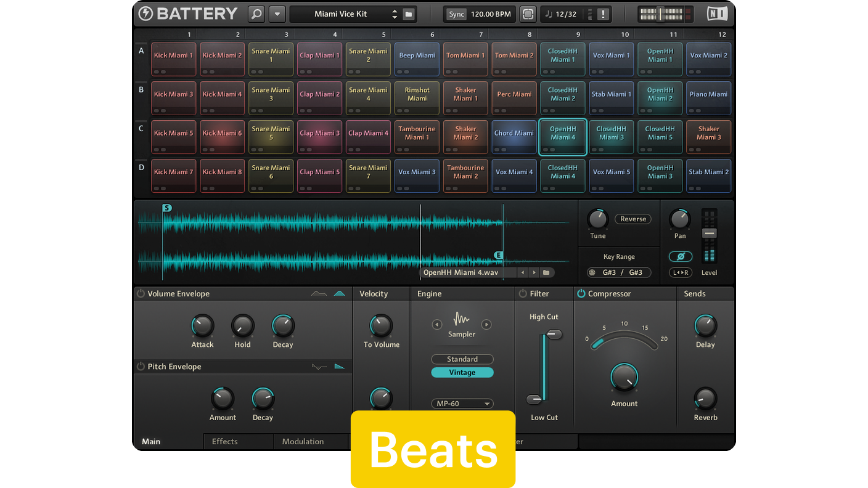The height and width of the screenshot is (488, 868).
Task: Load previous sample with left arrow
Action: 523,272
